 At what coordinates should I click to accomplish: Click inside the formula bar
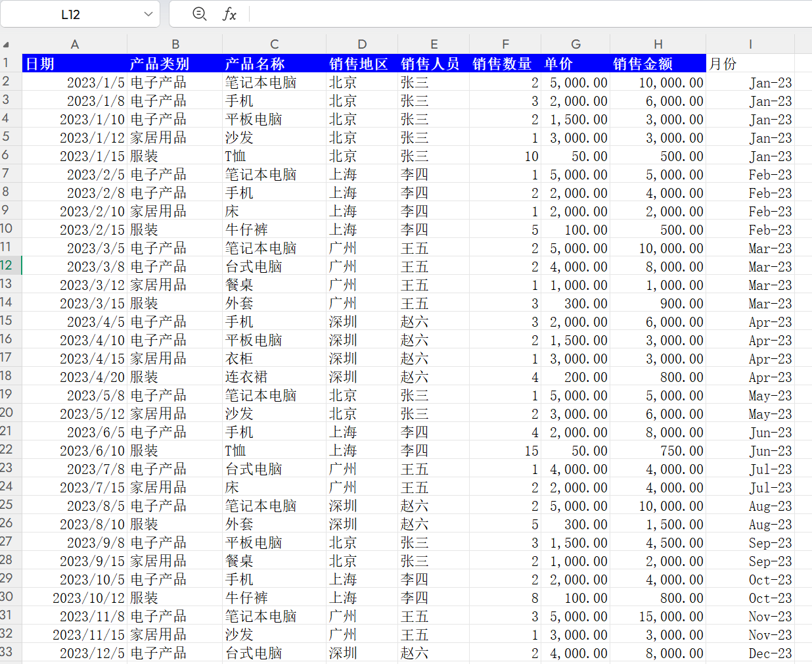(460, 14)
